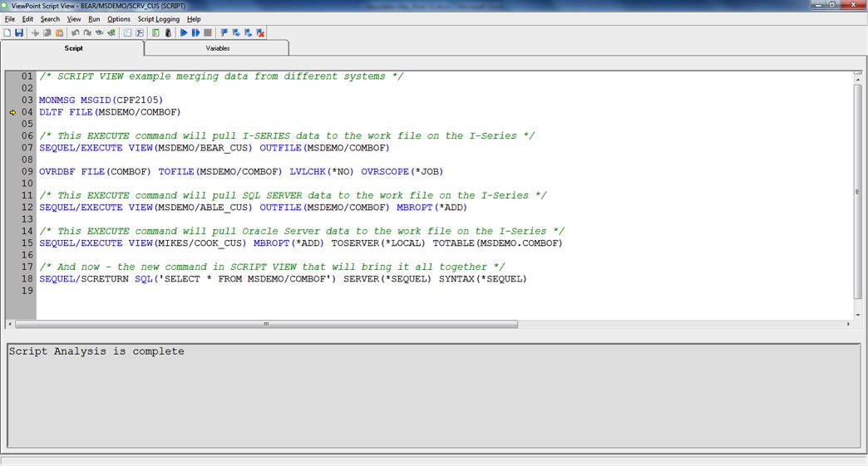Open the Edit menu

[27, 19]
